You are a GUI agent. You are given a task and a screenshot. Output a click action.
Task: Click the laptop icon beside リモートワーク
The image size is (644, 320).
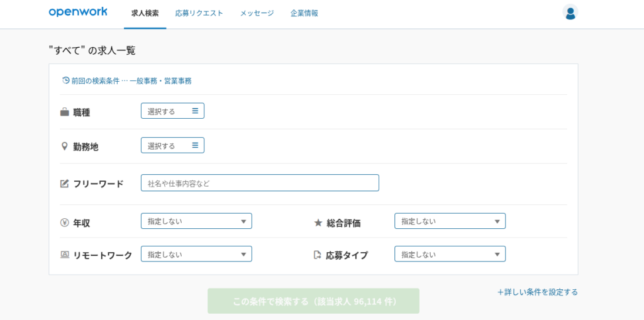tap(65, 255)
